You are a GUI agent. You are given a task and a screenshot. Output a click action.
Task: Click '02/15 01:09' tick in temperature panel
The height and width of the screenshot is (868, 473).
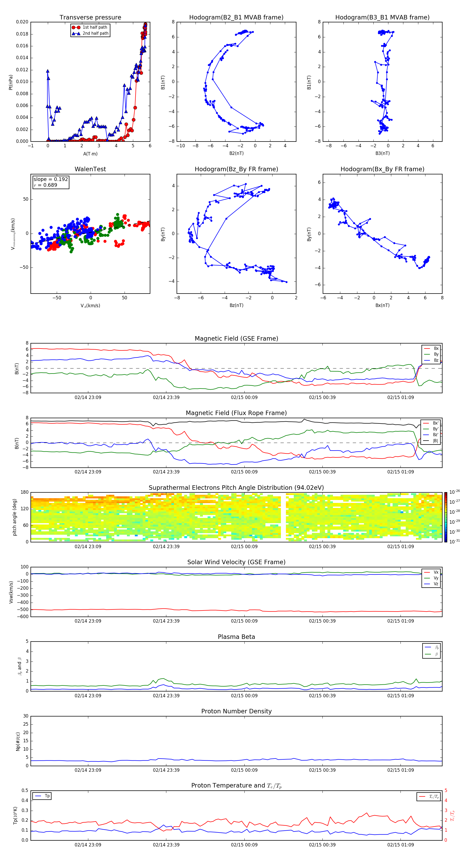coord(400,845)
